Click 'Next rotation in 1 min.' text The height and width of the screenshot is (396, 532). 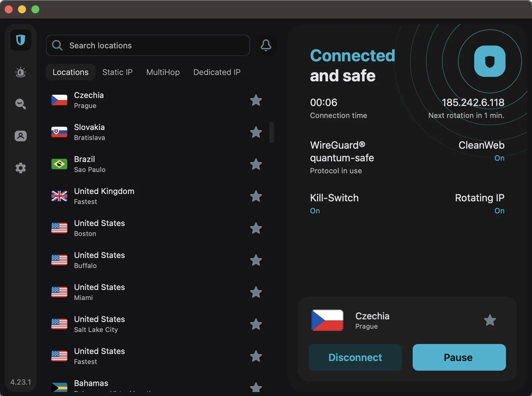[x=466, y=115]
